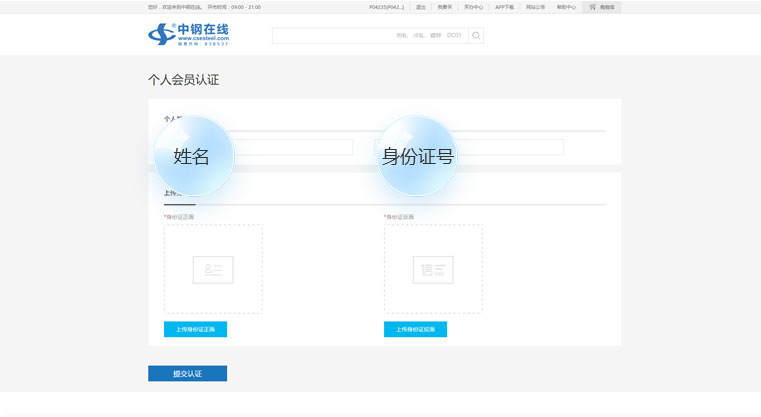Go to 买方中心 buyer center
Viewport: 761px width, 417px height.
click(x=473, y=7)
